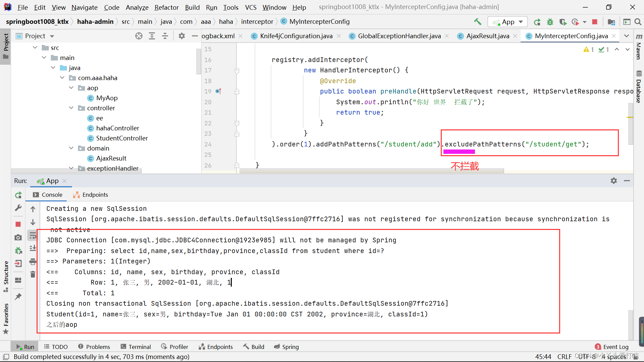Clear console with trash icon
The height and width of the screenshot is (362, 644).
click(x=33, y=275)
